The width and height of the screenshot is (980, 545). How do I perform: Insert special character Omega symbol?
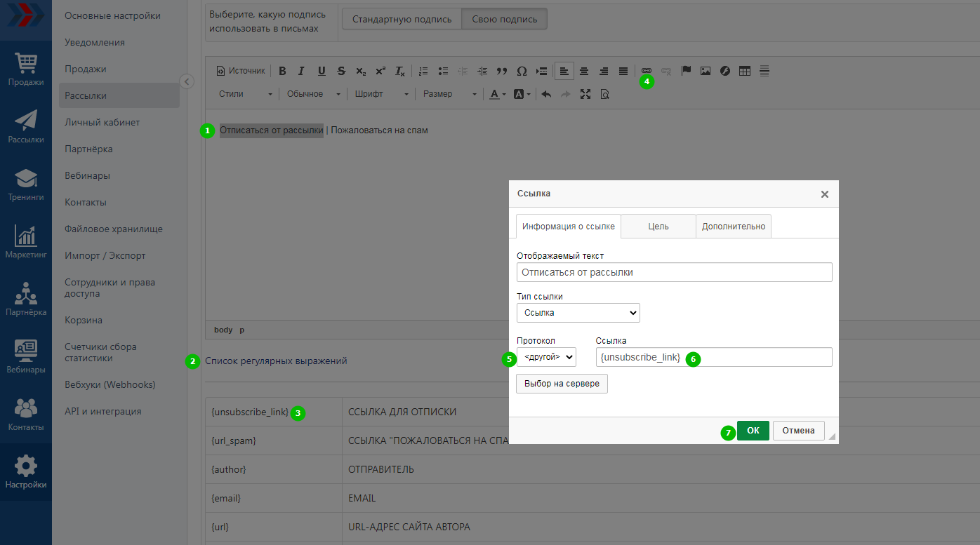522,71
